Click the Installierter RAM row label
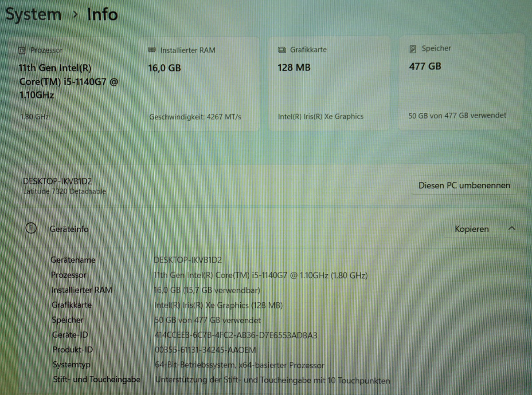 (x=82, y=290)
